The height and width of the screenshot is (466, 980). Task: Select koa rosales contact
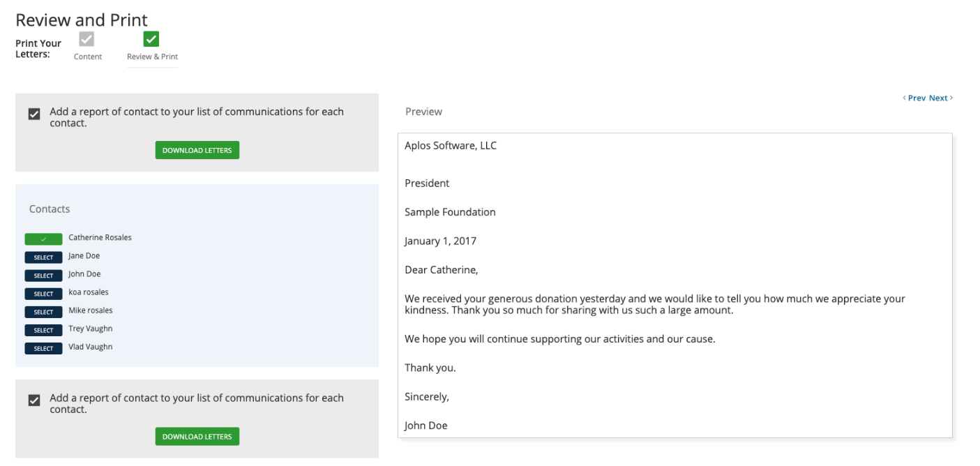[x=43, y=293]
